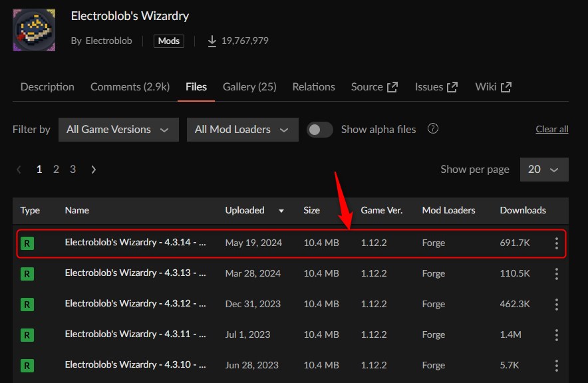This screenshot has width=588, height=383.
Task: Sort by the Uploaded column header
Action: pyautogui.click(x=245, y=210)
